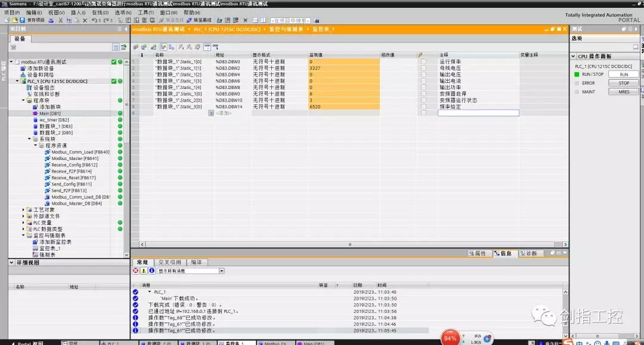The width and height of the screenshot is (644, 345).
Task: Expand the 工艺对象 folder in project tree
Action: click(24, 210)
